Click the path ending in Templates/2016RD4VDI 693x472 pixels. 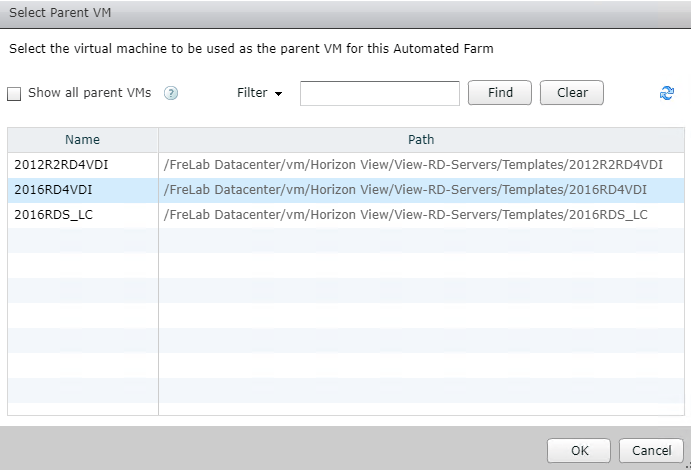tap(405, 189)
